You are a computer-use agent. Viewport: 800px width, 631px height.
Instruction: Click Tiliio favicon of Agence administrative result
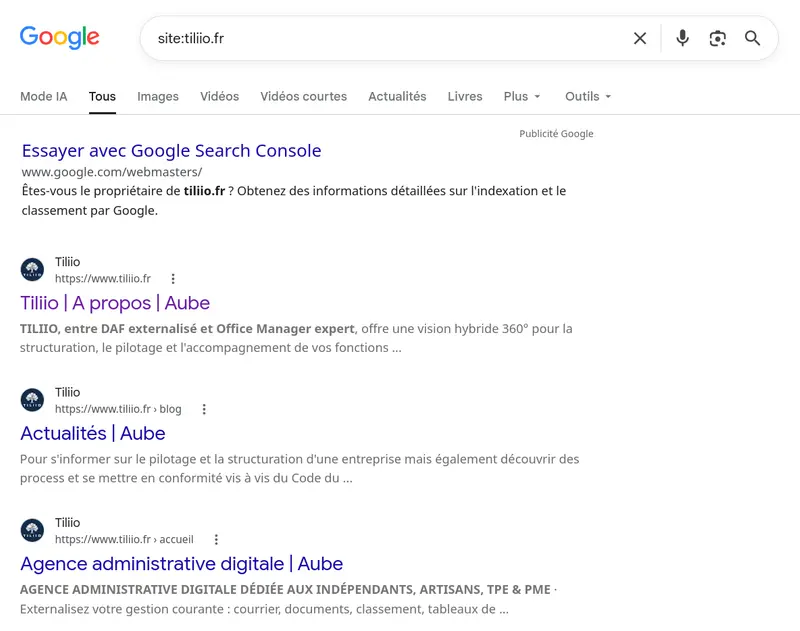tap(32, 531)
